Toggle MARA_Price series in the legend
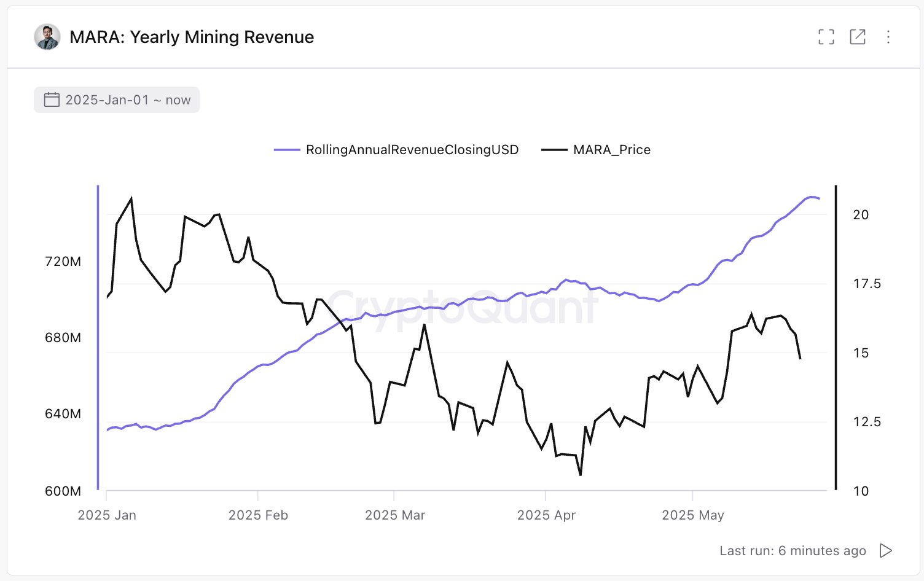This screenshot has width=924, height=581. (x=611, y=150)
